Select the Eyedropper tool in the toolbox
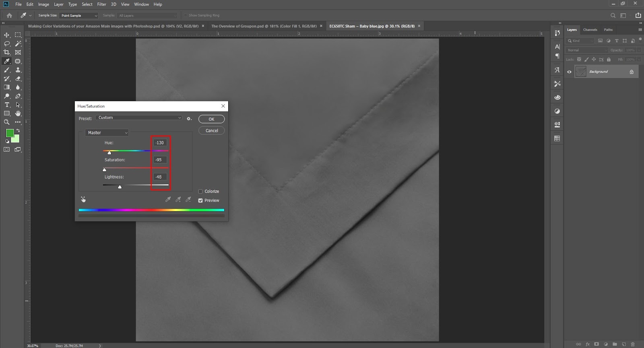The width and height of the screenshot is (644, 348). coord(7,61)
